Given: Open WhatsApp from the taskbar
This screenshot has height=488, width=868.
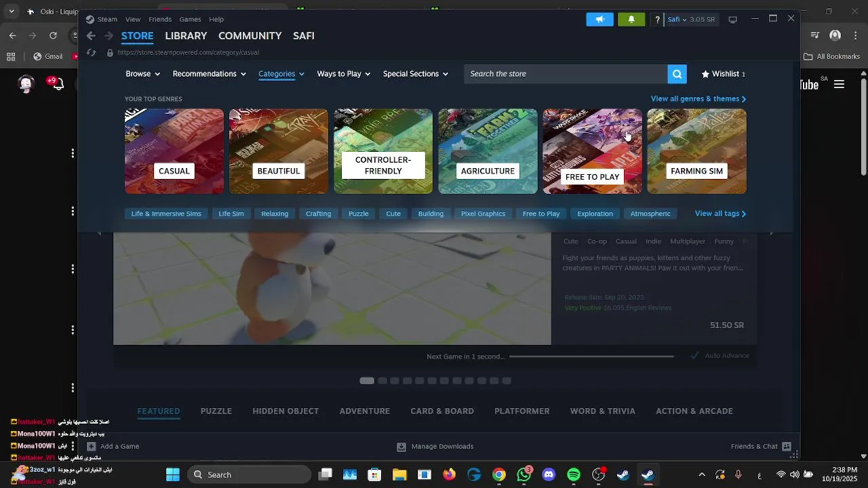Looking at the screenshot, I should tap(524, 474).
